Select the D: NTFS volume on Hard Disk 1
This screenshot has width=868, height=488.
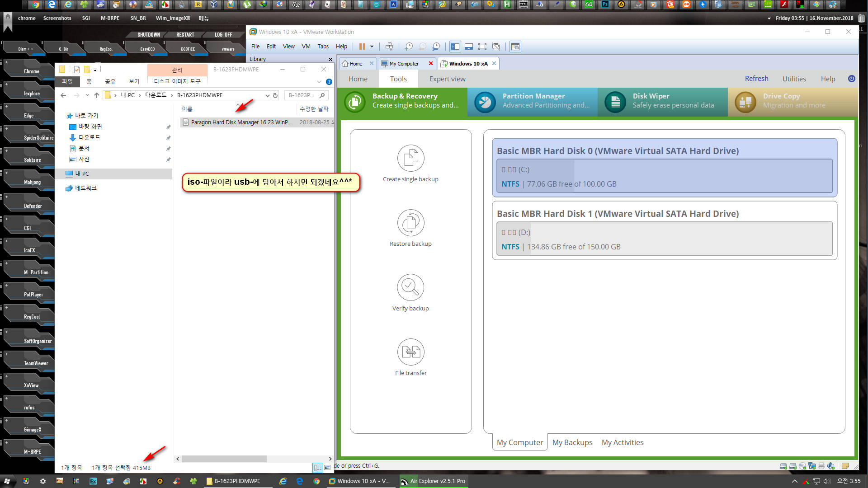click(x=665, y=239)
